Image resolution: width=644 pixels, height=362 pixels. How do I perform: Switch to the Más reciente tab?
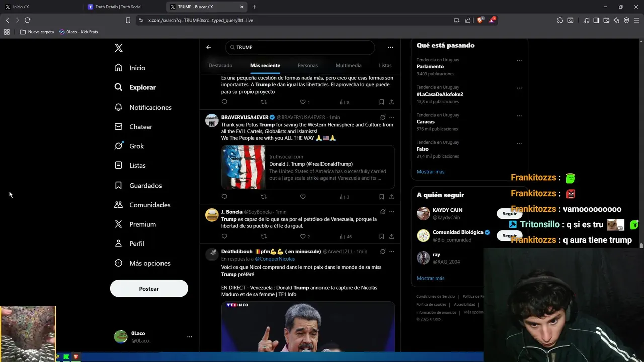click(x=265, y=65)
